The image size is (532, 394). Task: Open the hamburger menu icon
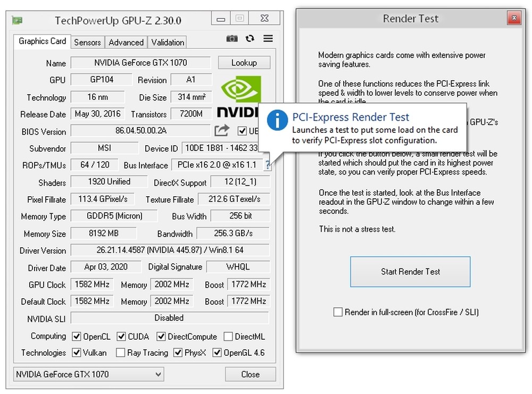(x=268, y=39)
